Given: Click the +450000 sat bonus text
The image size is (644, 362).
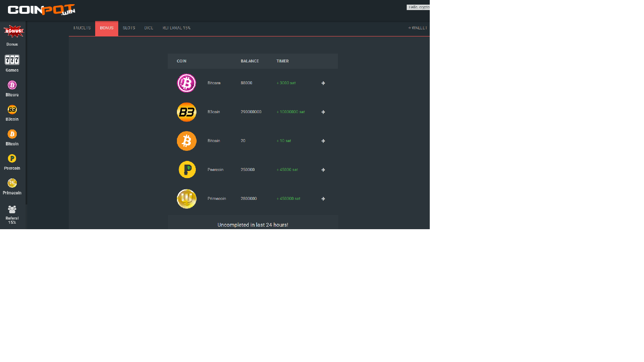Looking at the screenshot, I should coord(288,199).
